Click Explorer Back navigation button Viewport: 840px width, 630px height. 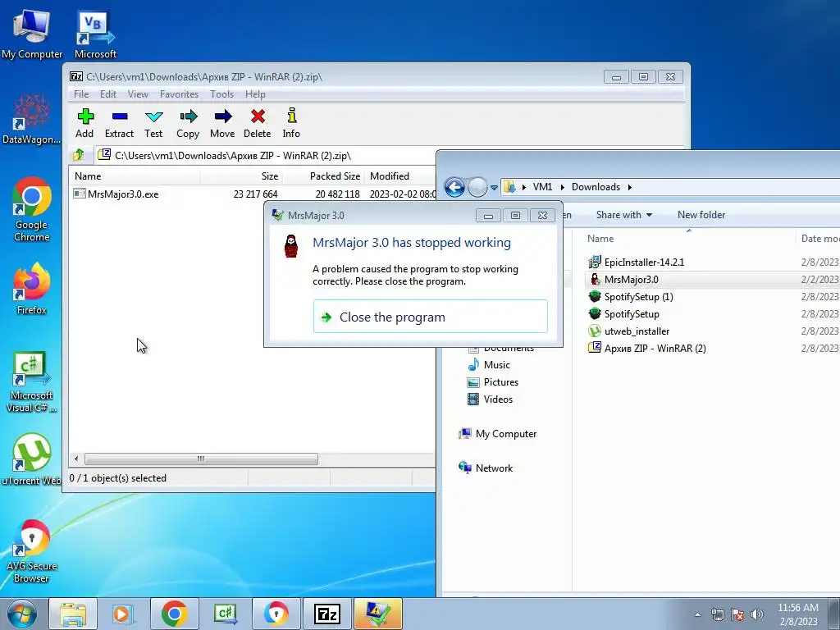coord(454,188)
